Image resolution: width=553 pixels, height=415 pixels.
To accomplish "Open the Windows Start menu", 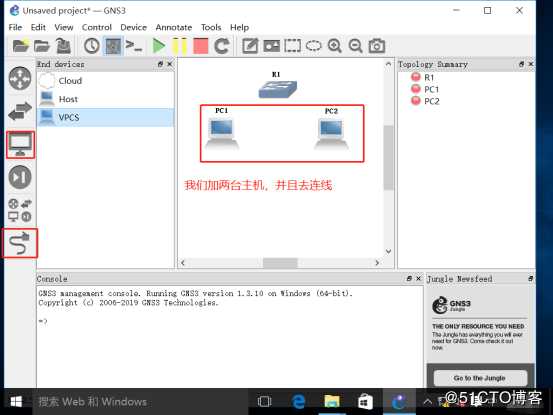I will (16, 402).
